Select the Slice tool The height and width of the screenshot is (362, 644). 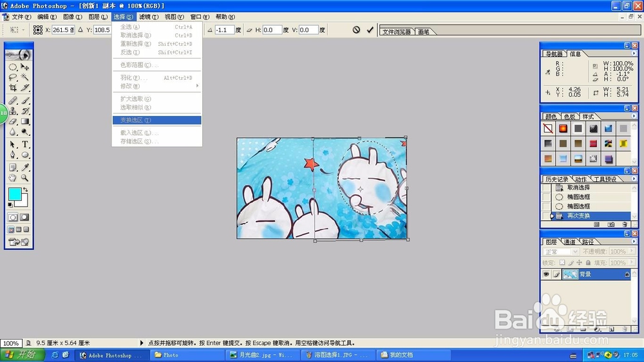click(x=25, y=88)
